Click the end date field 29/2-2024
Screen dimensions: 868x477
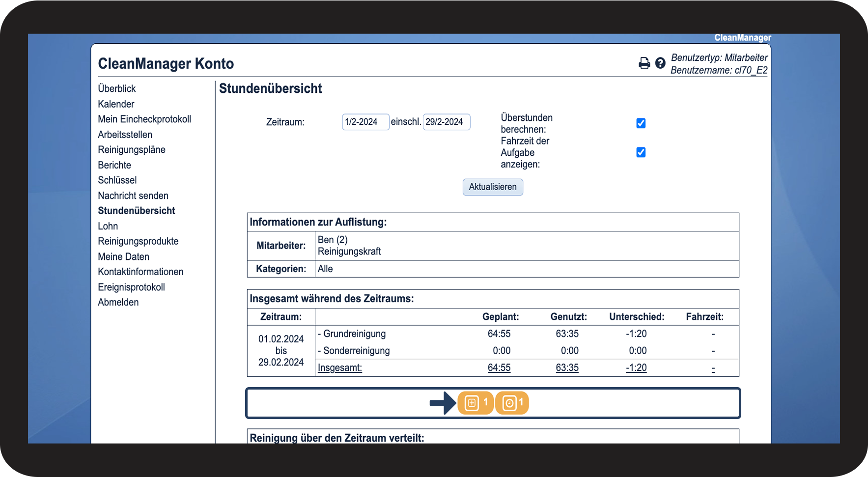(446, 122)
